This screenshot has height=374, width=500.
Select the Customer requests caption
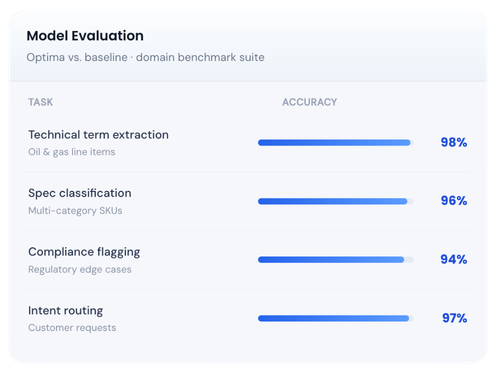(72, 328)
